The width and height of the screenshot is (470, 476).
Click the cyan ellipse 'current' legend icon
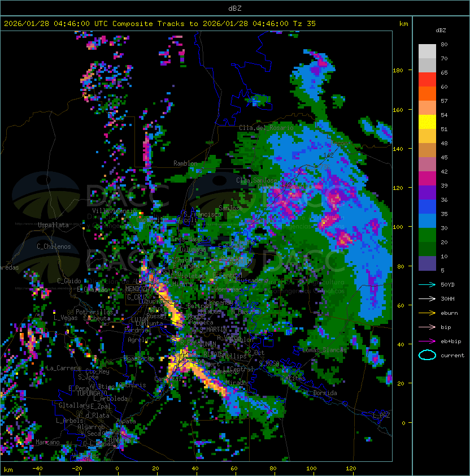427,355
